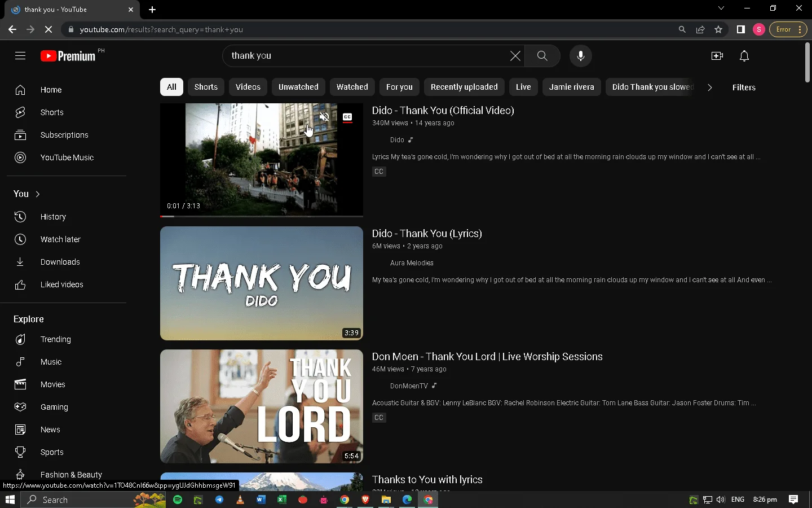This screenshot has height=508, width=812.
Task: Visit the Dido channel link
Action: pyautogui.click(x=397, y=140)
